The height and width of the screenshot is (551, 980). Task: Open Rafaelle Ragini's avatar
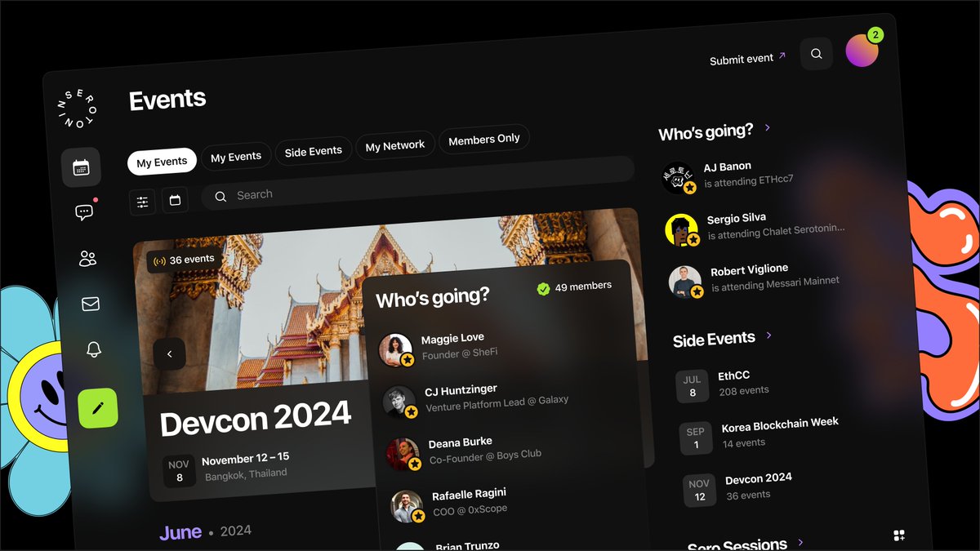pos(406,506)
